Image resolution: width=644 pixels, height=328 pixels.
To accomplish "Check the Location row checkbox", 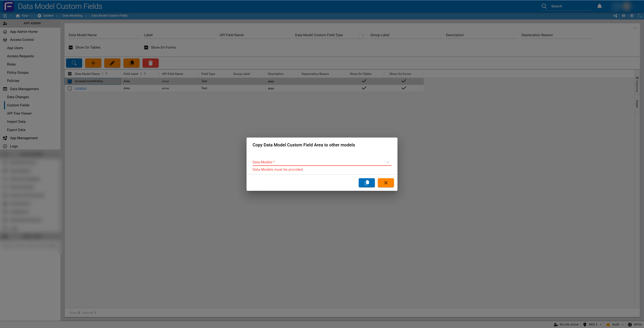I will [x=70, y=88].
